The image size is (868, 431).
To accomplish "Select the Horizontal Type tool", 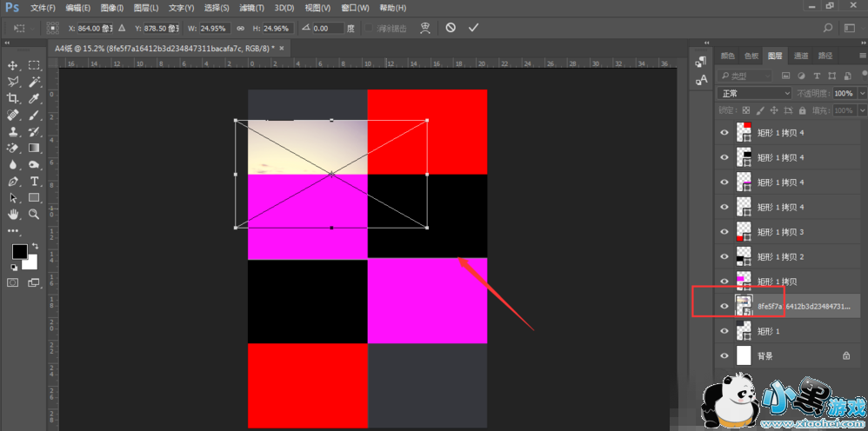I will point(34,181).
